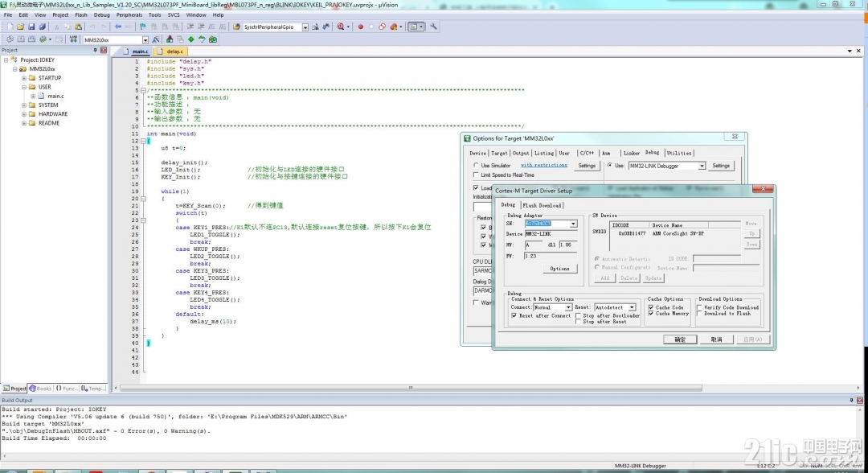This screenshot has width=868, height=473.
Task: Enable Verify Code Download checkbox
Action: pyautogui.click(x=699, y=306)
